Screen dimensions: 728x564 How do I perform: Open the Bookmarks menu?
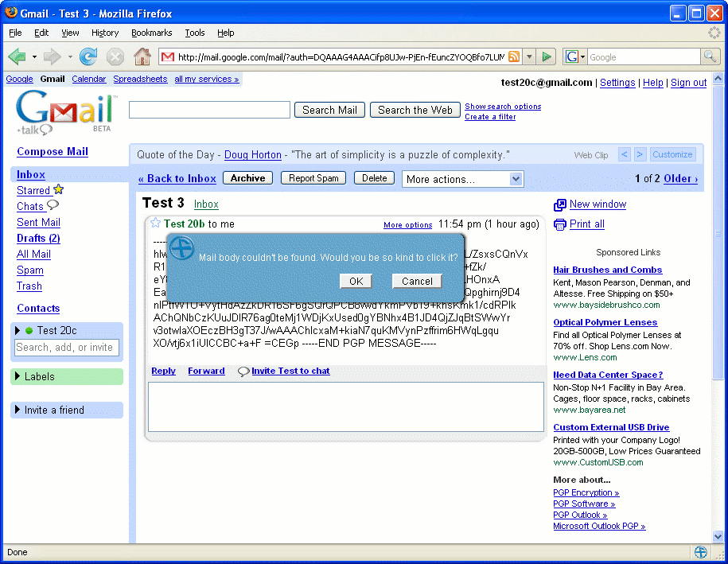tap(151, 33)
